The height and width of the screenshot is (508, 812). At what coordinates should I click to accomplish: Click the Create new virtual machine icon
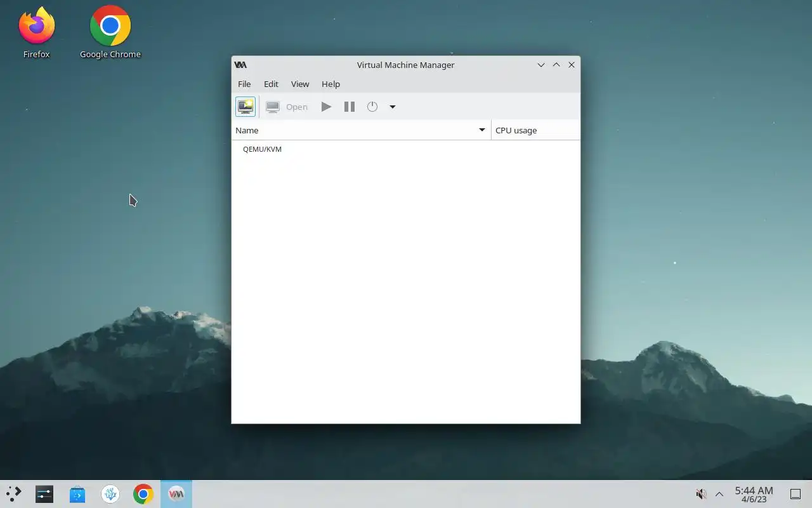click(246, 107)
